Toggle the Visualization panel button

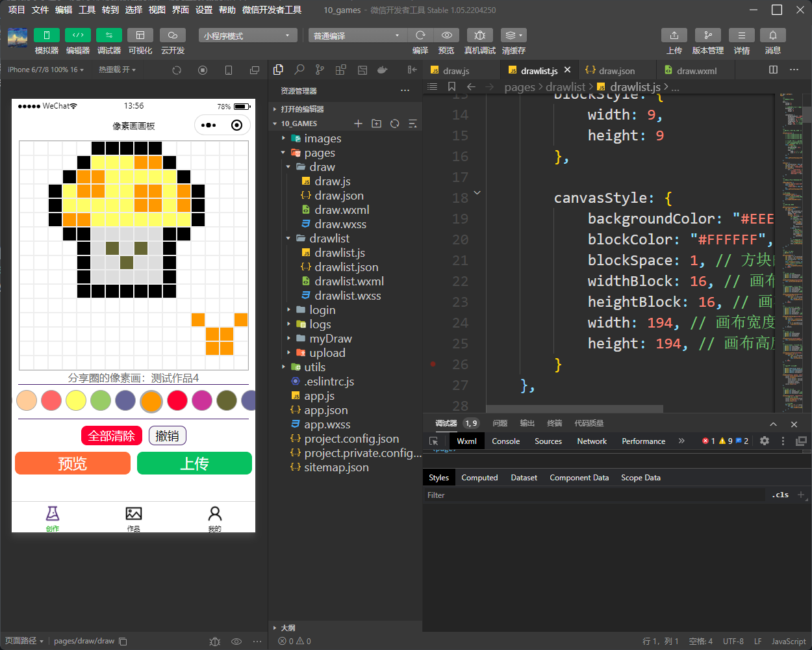pyautogui.click(x=140, y=35)
